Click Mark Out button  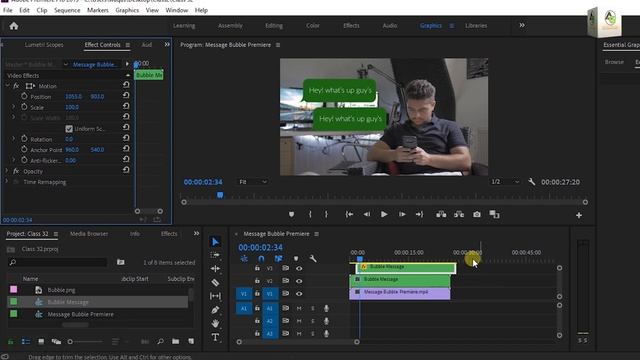[x=326, y=214]
